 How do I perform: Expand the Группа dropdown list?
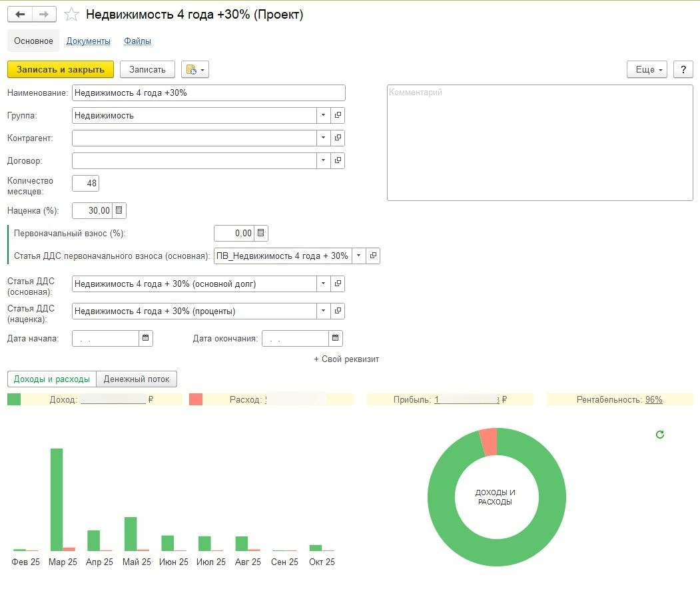pos(323,115)
